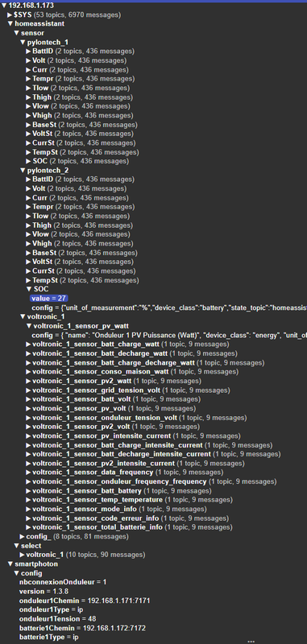Expand voltronic_1_sensor_batt_decharge_intensite_current
Image resolution: width=307 pixels, height=644 pixels.
click(x=28, y=454)
